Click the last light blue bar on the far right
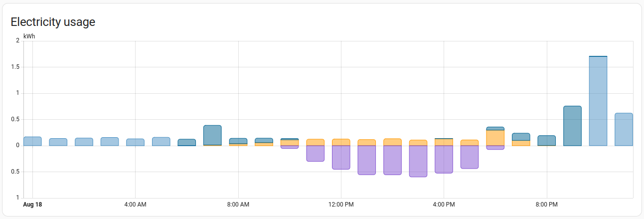The height and width of the screenshot is (219, 644). click(x=624, y=129)
